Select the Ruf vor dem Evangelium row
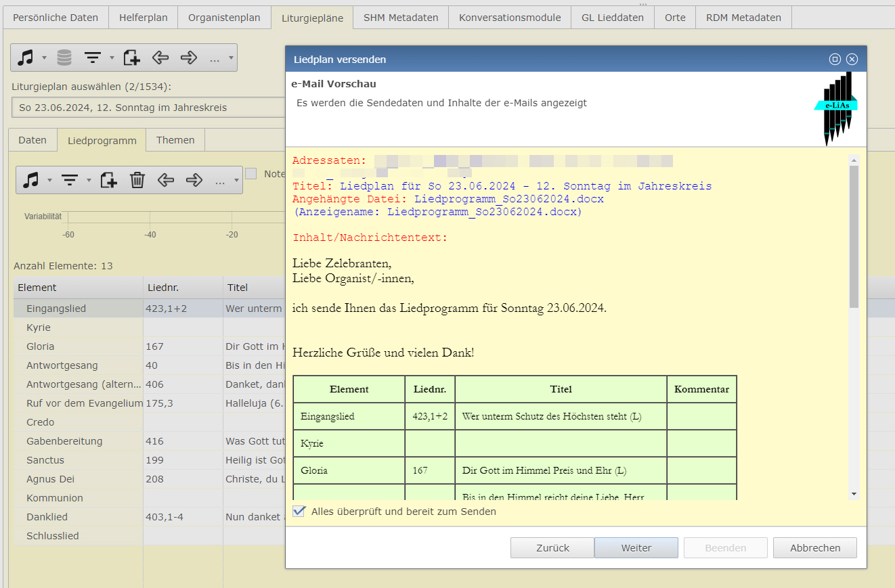895x588 pixels. [x=149, y=403]
